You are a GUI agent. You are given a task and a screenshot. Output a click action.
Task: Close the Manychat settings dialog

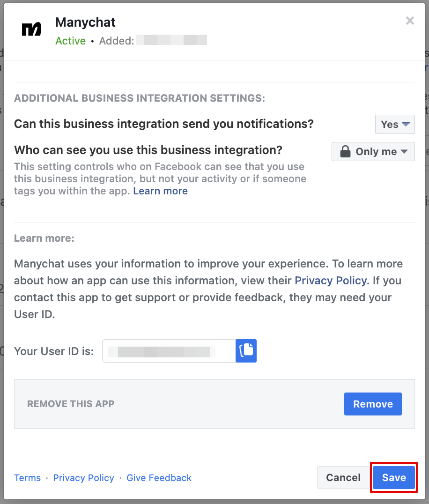(410, 21)
